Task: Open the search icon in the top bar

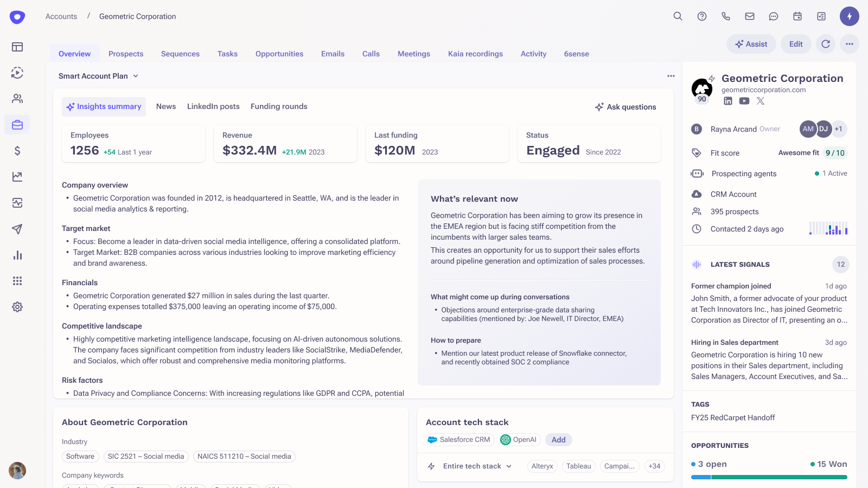Action: pyautogui.click(x=678, y=16)
